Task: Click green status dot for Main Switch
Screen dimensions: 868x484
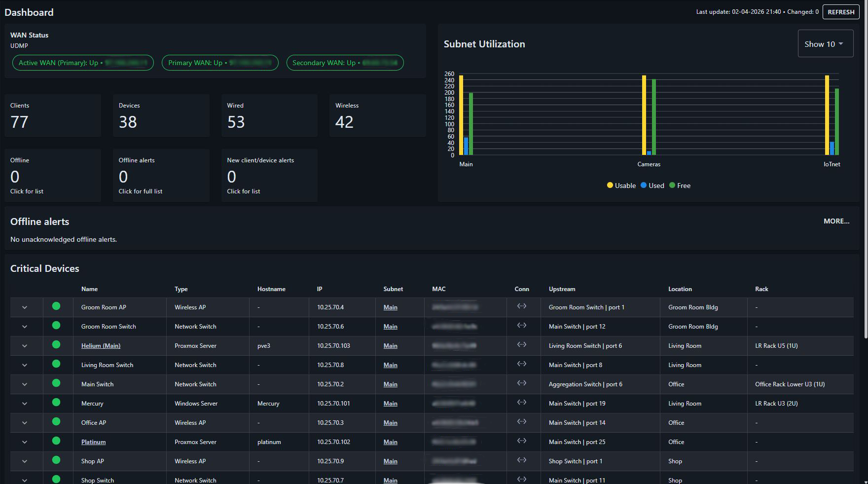Action: pyautogui.click(x=56, y=383)
